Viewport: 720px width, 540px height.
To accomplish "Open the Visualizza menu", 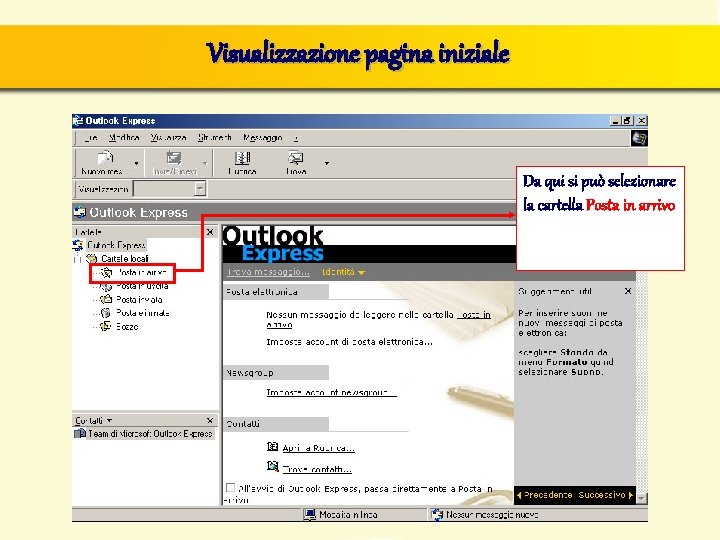I will pos(169,138).
